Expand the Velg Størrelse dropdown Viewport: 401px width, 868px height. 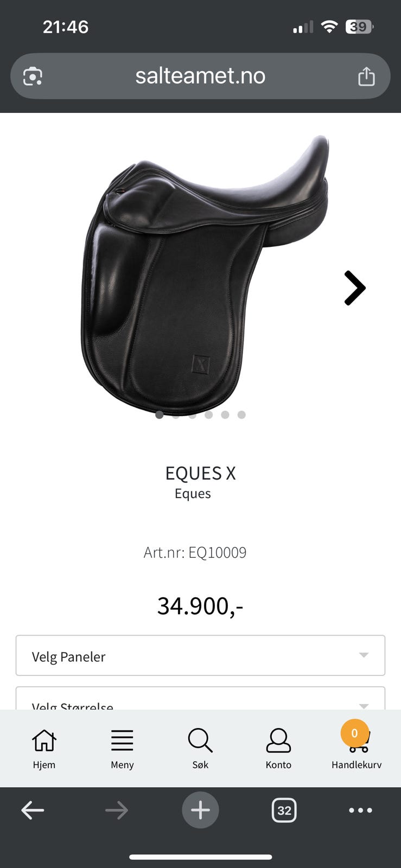click(x=200, y=699)
